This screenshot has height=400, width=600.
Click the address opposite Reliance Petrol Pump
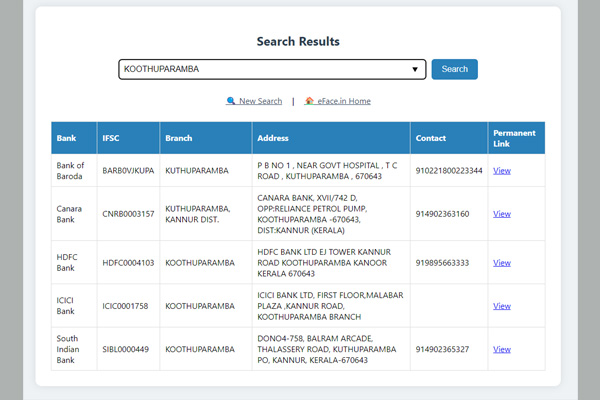pyautogui.click(x=312, y=214)
